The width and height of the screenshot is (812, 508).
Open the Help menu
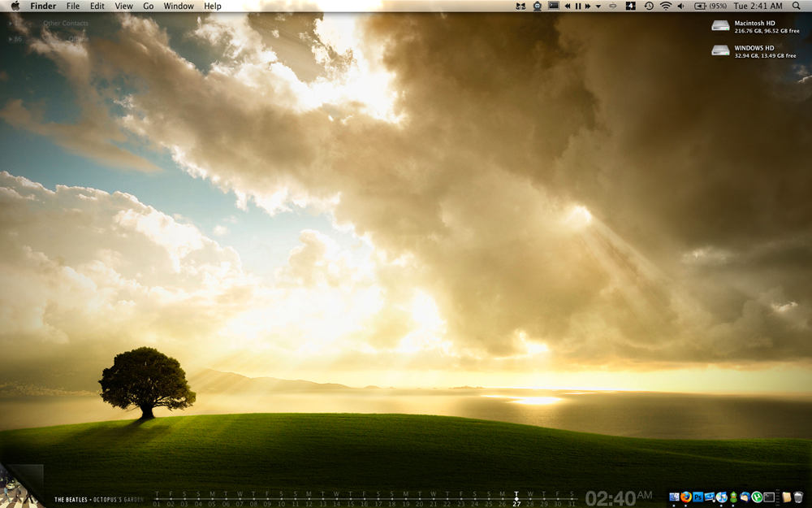(x=212, y=7)
